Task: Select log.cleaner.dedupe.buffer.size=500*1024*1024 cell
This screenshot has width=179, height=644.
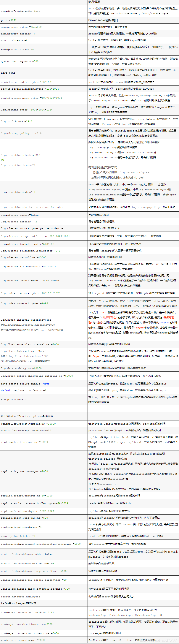Action: 44,236
